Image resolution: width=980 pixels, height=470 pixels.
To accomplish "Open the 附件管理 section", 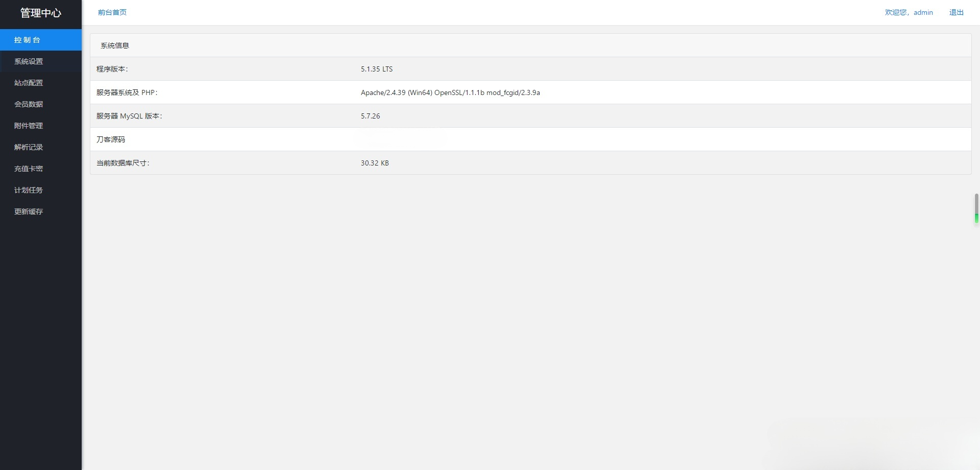I will click(x=29, y=126).
